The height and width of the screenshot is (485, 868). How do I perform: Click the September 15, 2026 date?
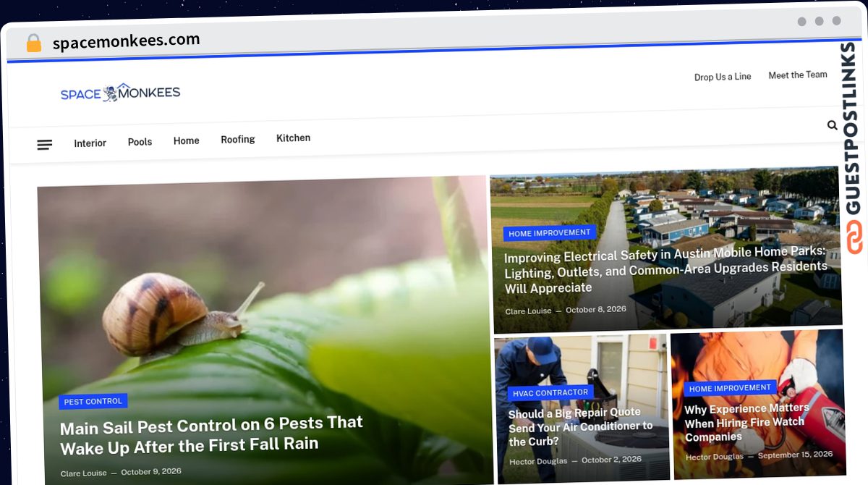coord(795,455)
